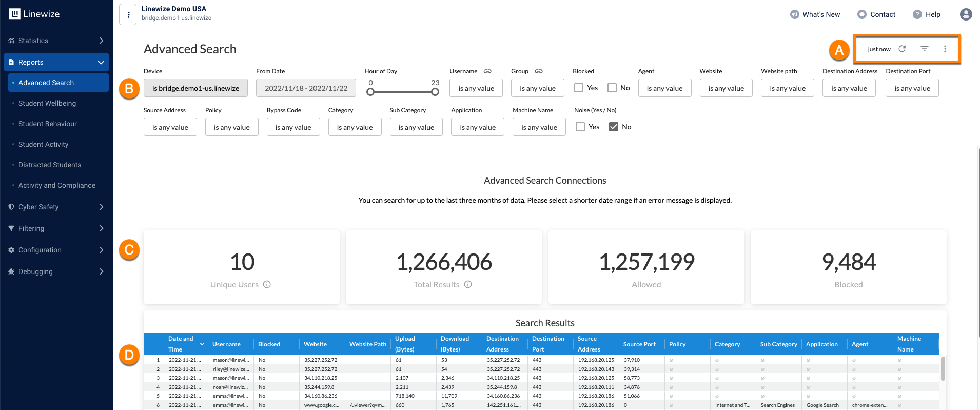Click the Website path filter value button
Screen dimensions: 980x410
point(788,88)
